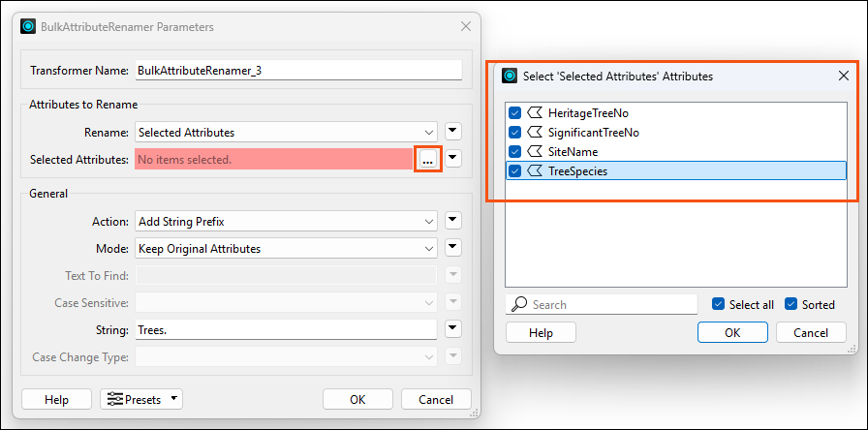868x430 pixels.
Task: Expand the Mode dropdown showing Keep Original Attributes
Action: [286, 249]
